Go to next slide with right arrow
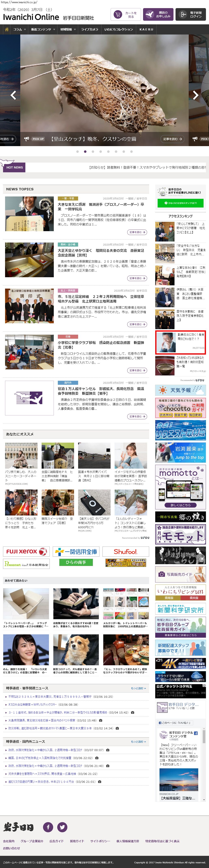This screenshot has width=209, height=868. pos(196,95)
